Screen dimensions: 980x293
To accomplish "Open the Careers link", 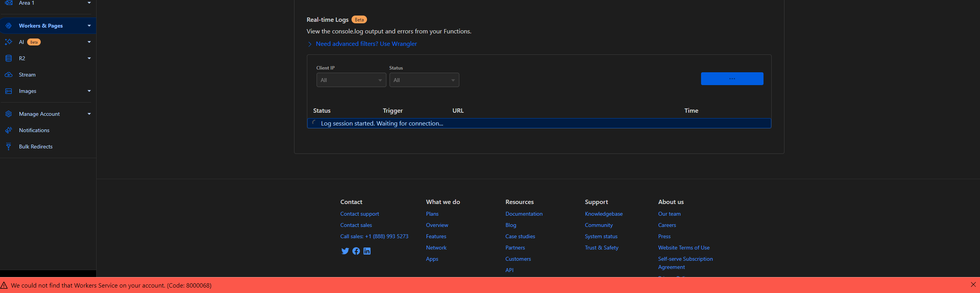I will (x=667, y=225).
